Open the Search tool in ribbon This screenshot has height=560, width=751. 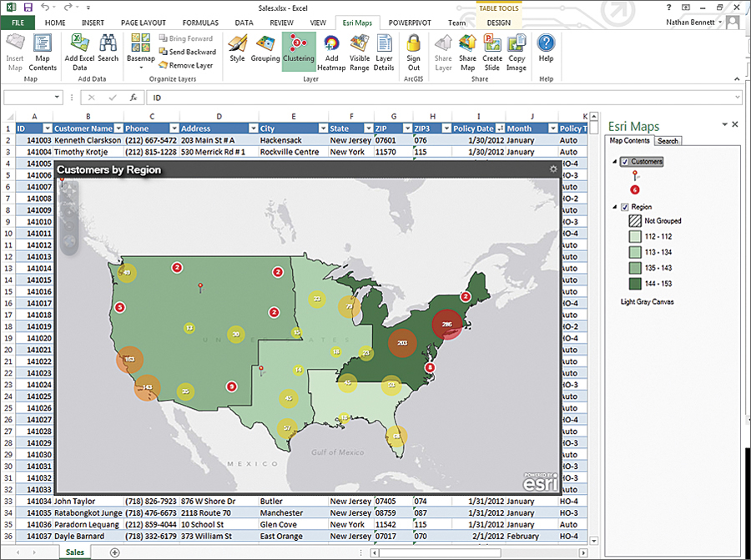pos(108,49)
